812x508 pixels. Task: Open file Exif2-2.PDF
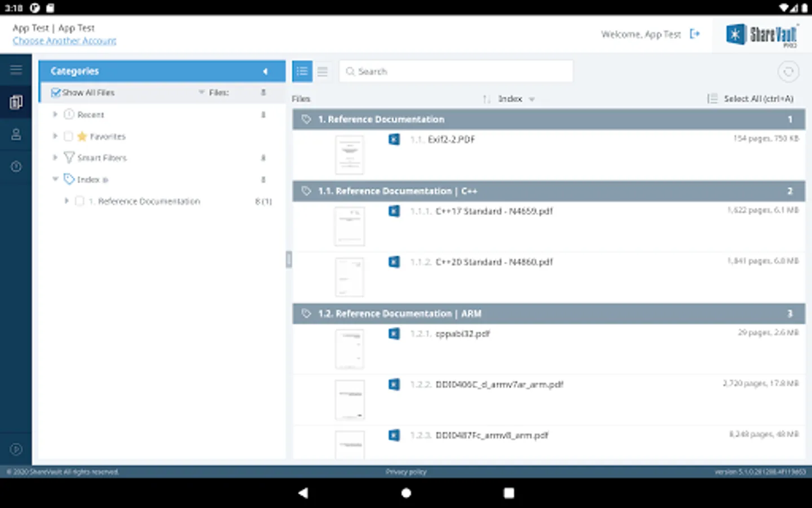pyautogui.click(x=451, y=139)
